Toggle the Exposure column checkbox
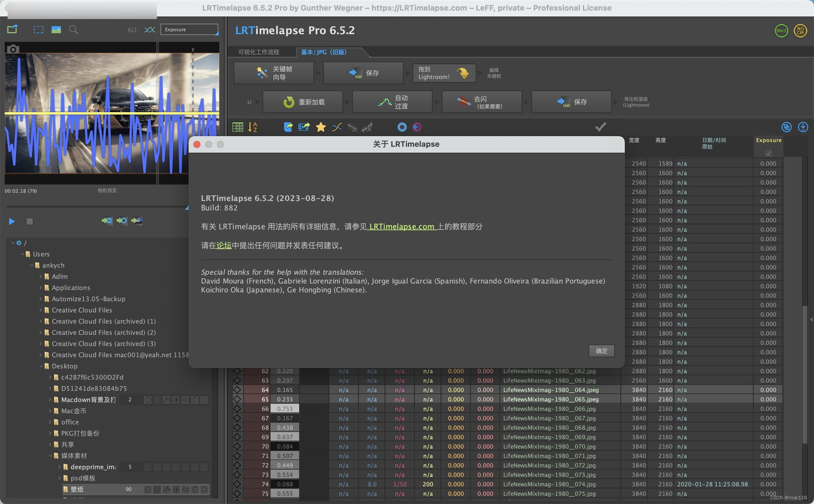This screenshot has width=814, height=504. click(769, 153)
